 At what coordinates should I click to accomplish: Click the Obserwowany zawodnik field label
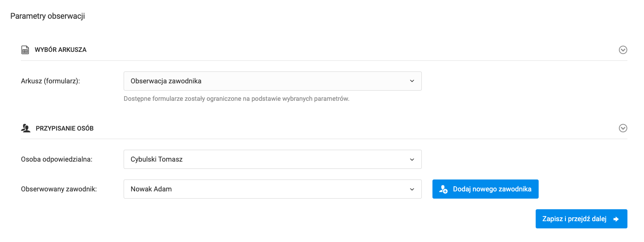(59, 189)
